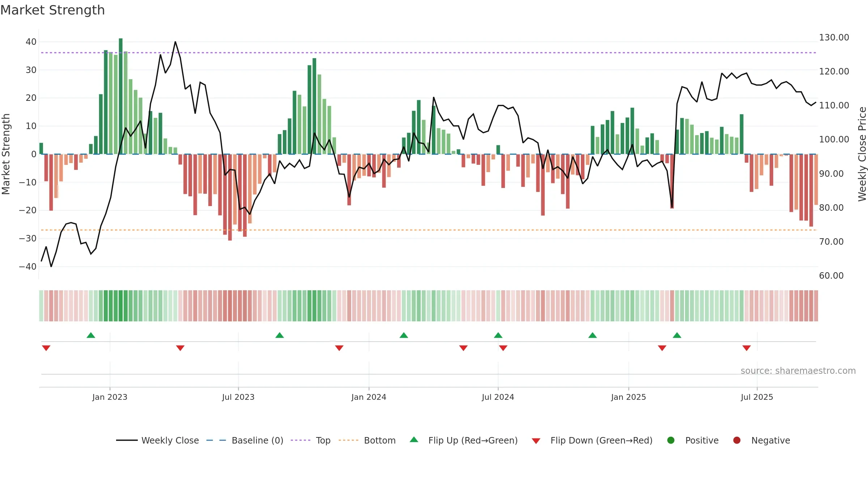Click the Jan 2023 x-axis label
The image size is (868, 488).
[110, 397]
